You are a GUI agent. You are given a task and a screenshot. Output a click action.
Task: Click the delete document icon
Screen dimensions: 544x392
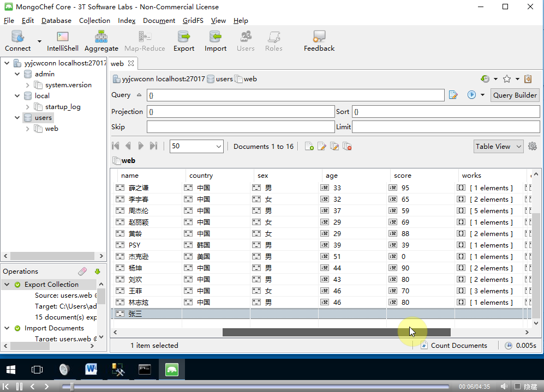click(x=347, y=146)
